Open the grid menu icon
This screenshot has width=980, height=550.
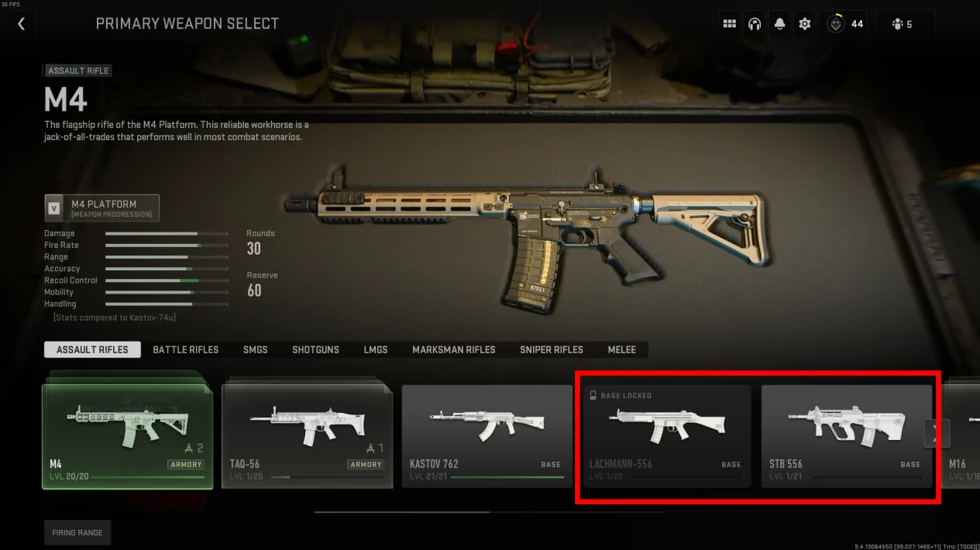coord(729,24)
